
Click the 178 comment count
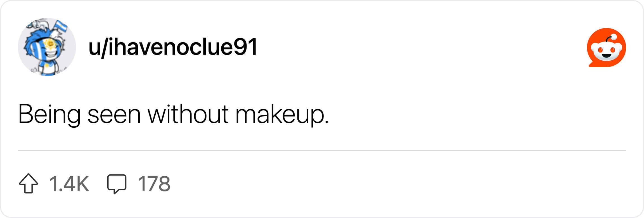click(154, 184)
